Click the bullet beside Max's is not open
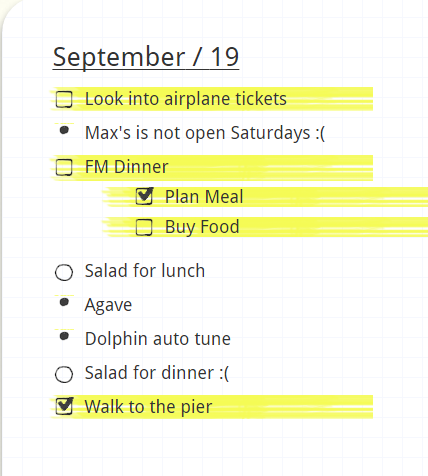The width and height of the screenshot is (428, 476). (x=64, y=130)
